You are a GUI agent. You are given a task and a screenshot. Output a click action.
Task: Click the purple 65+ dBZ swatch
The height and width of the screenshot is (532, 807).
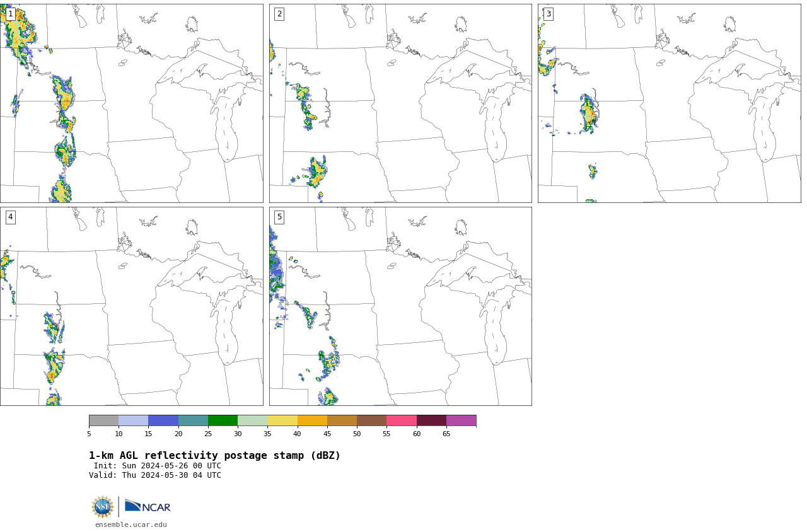coord(461,420)
